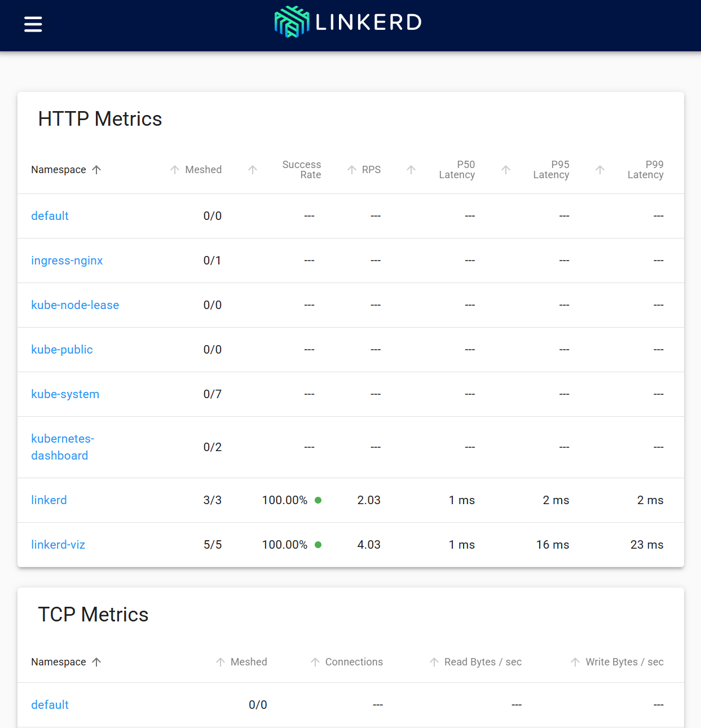Select the 3/3 meshed value for linkerd
The image size is (701, 728).
tap(213, 500)
